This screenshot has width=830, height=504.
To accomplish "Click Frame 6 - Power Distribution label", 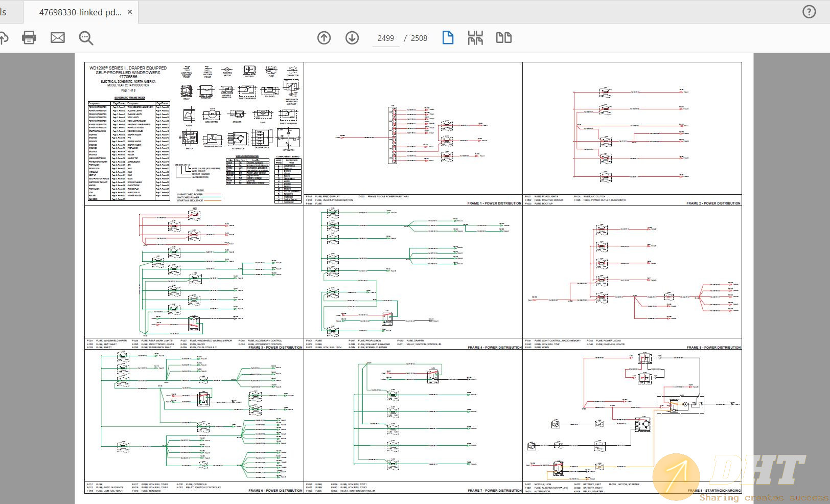I will pyautogui.click(x=275, y=491).
